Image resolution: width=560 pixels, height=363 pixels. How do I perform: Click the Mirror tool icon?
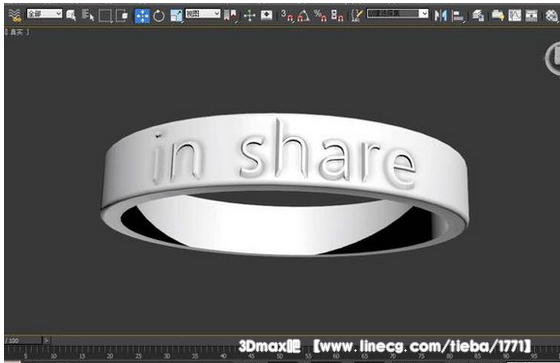(441, 15)
